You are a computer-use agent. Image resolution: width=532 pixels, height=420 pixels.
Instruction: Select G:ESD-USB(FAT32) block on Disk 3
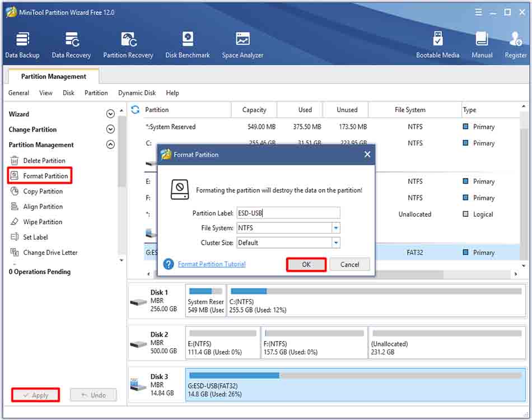[355, 385]
